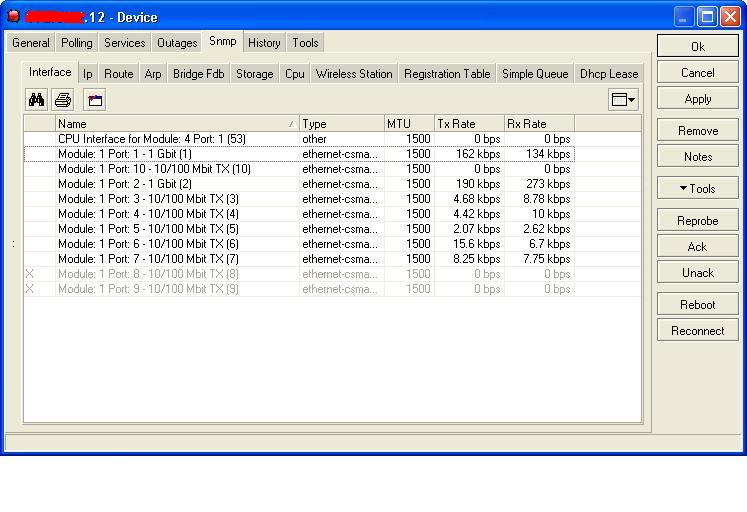This screenshot has height=512, width=747.
Task: Select row Module: 1 Port: 3 - 10/100 Mbit TX (3)
Action: (299, 199)
